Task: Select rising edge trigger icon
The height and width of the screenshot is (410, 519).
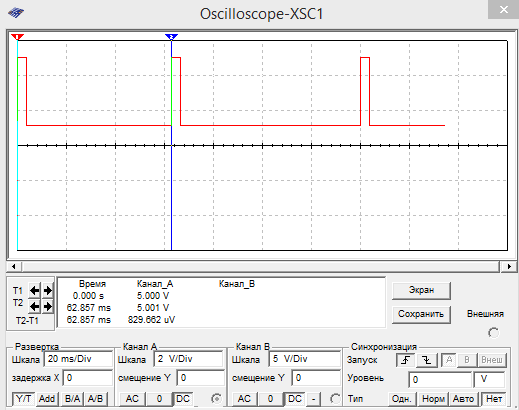Action: [406, 360]
